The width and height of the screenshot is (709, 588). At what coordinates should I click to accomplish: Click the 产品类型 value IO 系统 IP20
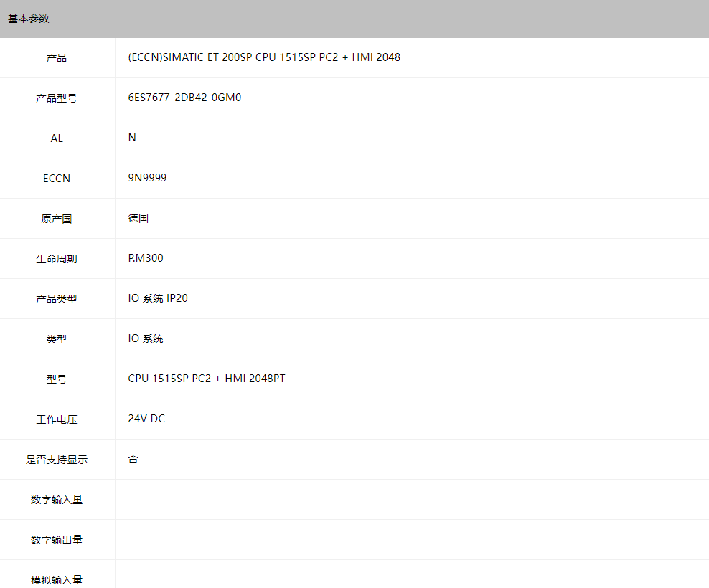[x=158, y=298]
